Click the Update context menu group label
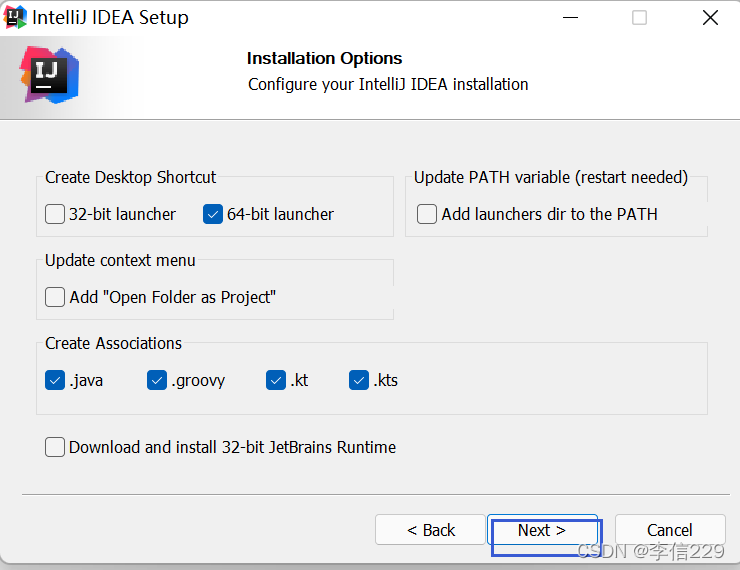The image size is (740, 570). click(x=120, y=260)
